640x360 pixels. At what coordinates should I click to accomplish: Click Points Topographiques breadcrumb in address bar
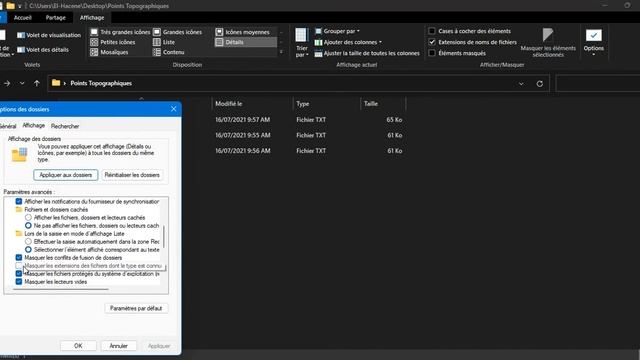tap(101, 83)
